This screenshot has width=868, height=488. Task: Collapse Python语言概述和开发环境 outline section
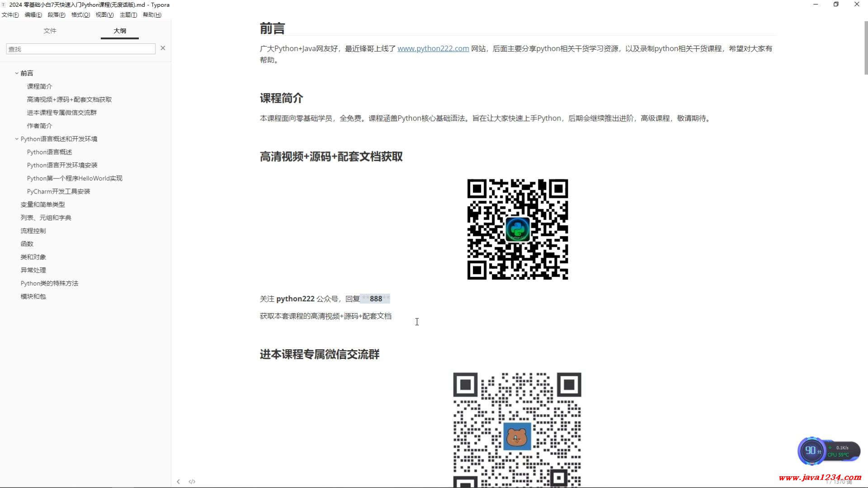tap(17, 139)
